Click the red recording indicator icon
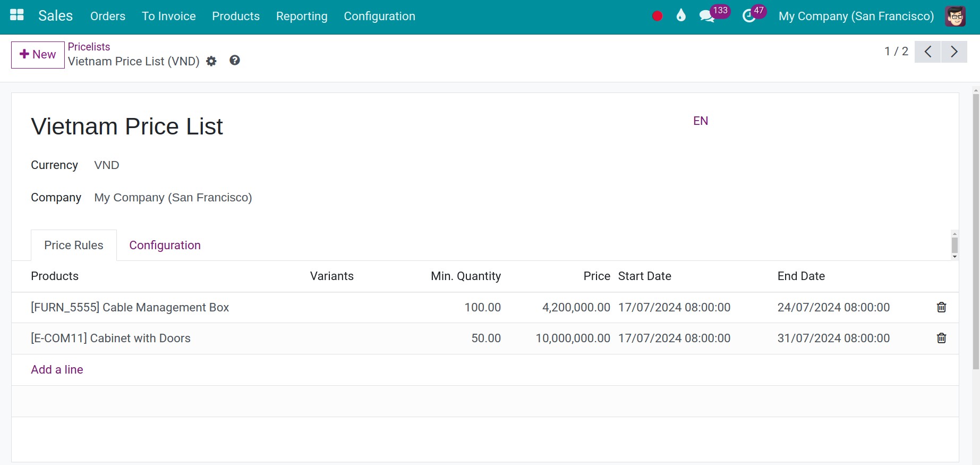980x465 pixels. point(657,16)
